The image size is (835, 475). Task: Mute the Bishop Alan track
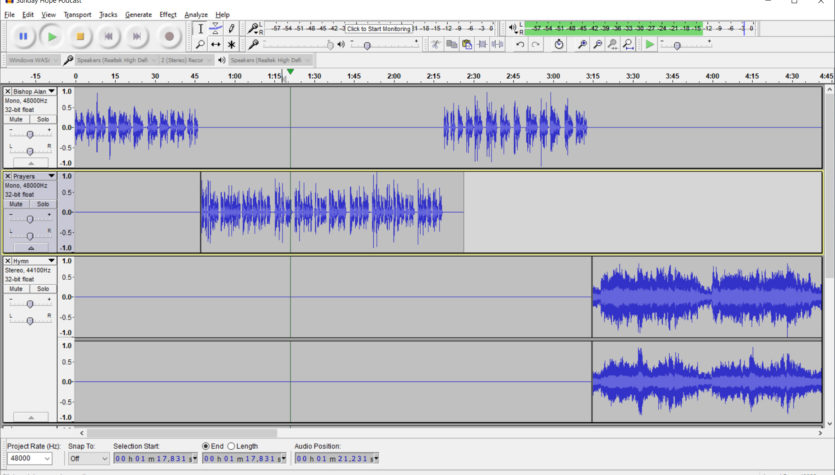click(16, 119)
